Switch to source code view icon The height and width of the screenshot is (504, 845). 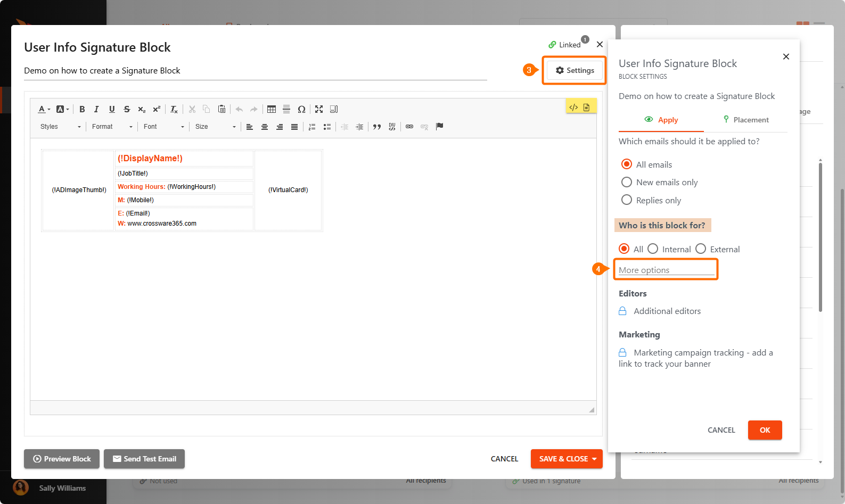click(573, 107)
